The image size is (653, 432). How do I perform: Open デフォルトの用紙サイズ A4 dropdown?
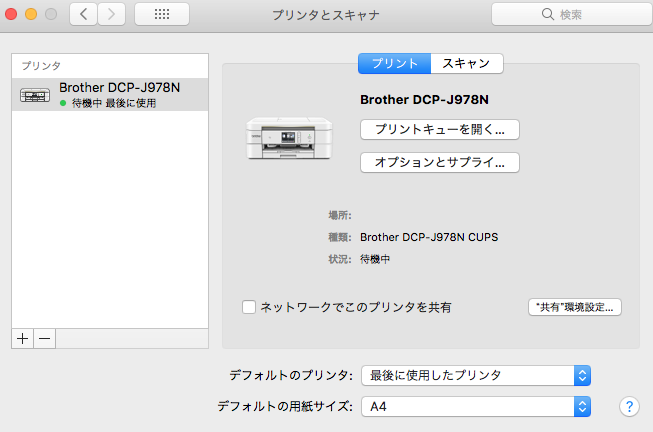(x=476, y=406)
